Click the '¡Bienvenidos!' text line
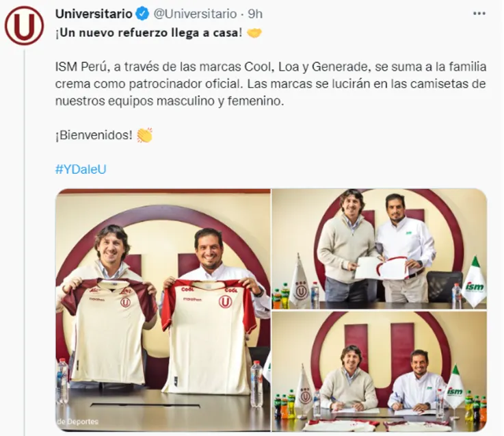 coord(94,135)
